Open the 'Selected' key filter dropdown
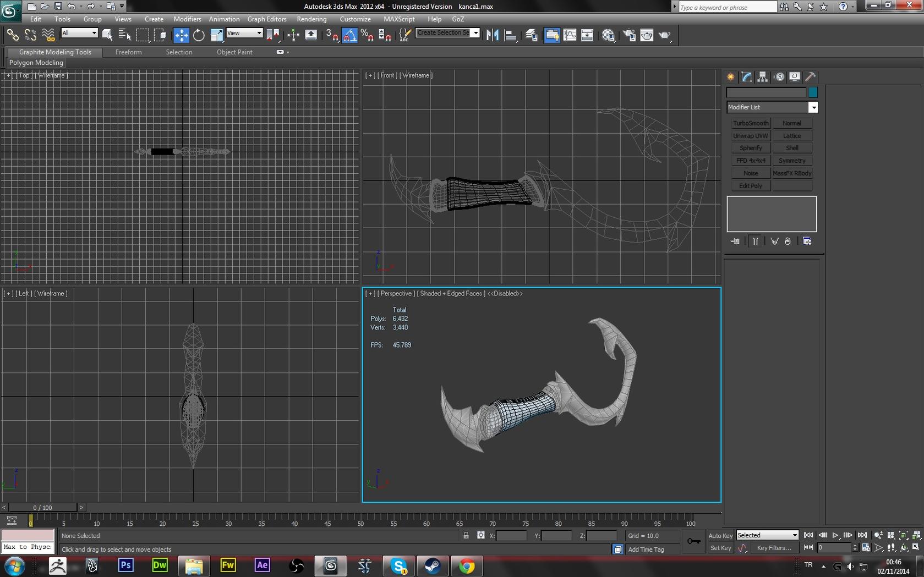Image resolution: width=924 pixels, height=577 pixels. (767, 535)
